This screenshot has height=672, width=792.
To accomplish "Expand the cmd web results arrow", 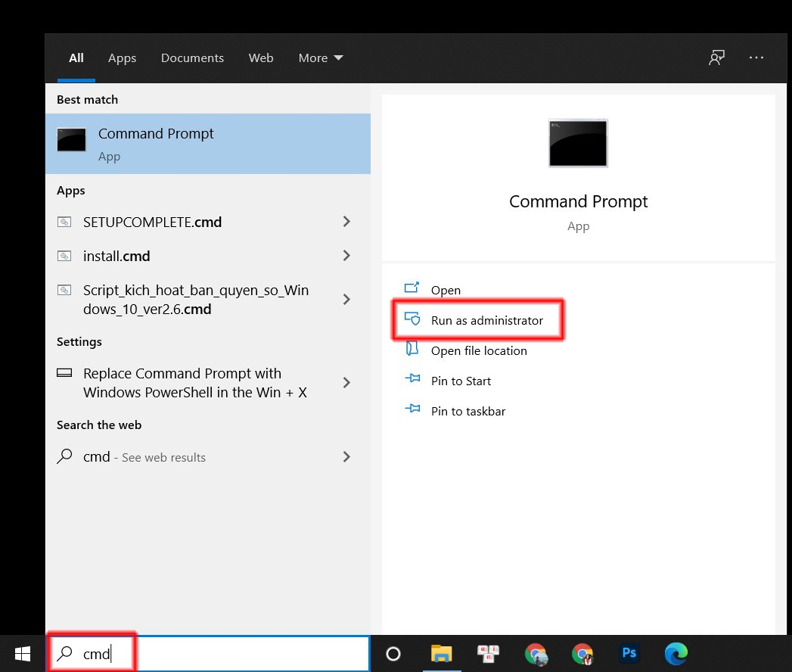I will (346, 457).
